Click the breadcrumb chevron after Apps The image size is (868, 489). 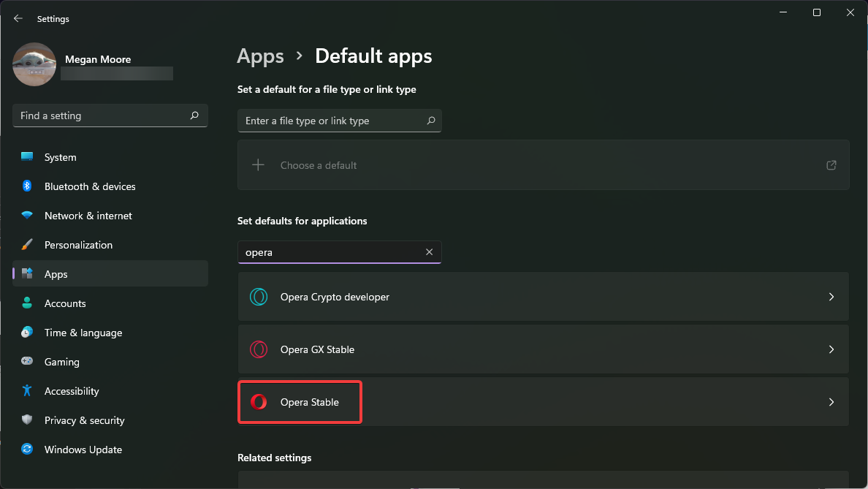pos(300,56)
